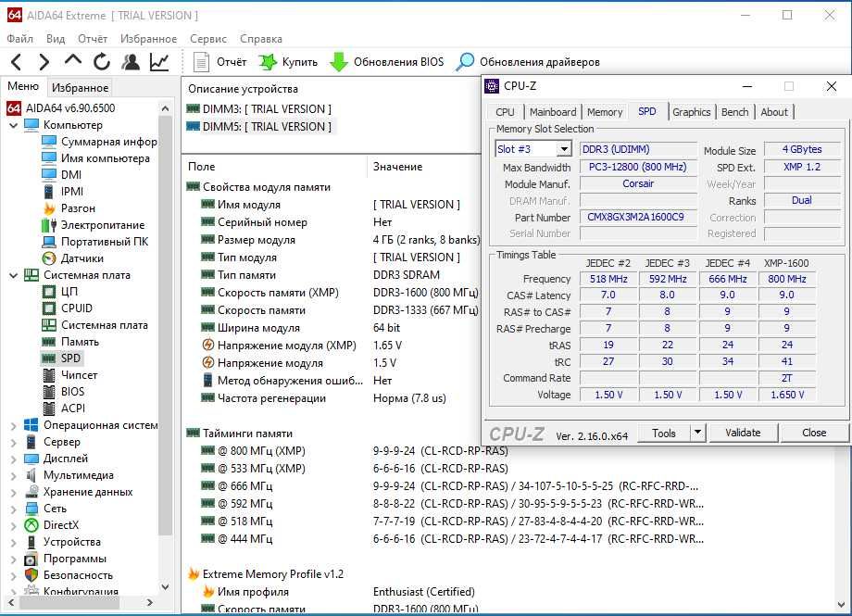
Task: Open the Сервис menu
Action: pyautogui.click(x=208, y=39)
